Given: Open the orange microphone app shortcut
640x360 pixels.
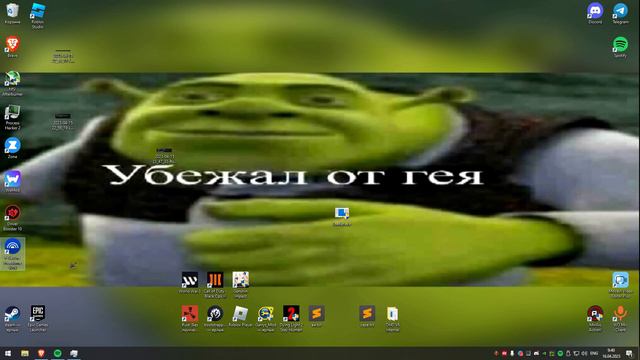Looking at the screenshot, I should coord(620,318).
